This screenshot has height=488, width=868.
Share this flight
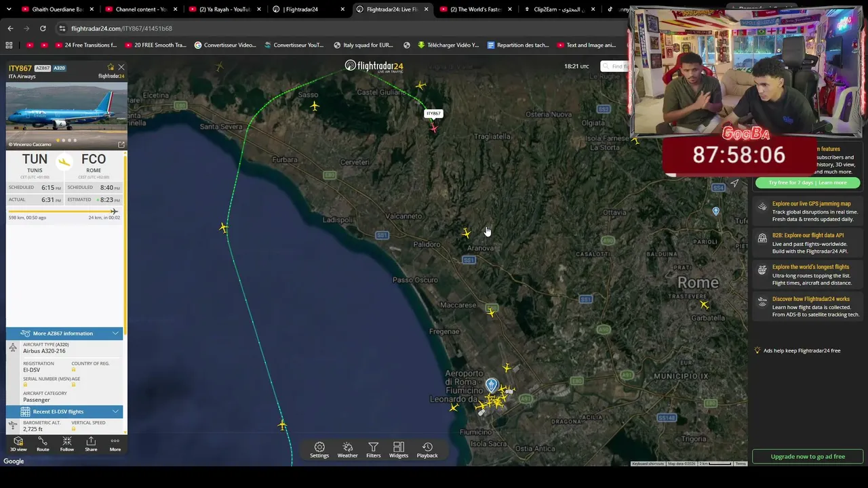pos(91,444)
